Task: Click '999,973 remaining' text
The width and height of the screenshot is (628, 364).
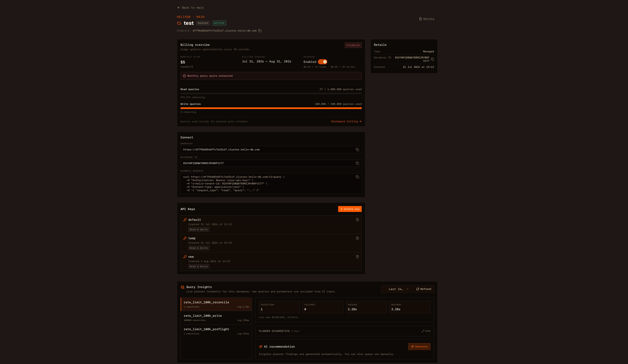Action: click(193, 97)
